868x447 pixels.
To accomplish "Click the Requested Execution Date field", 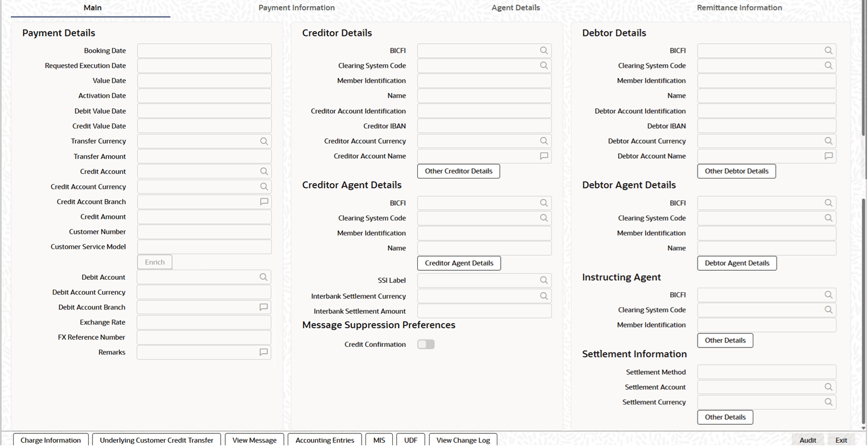I will pos(205,66).
